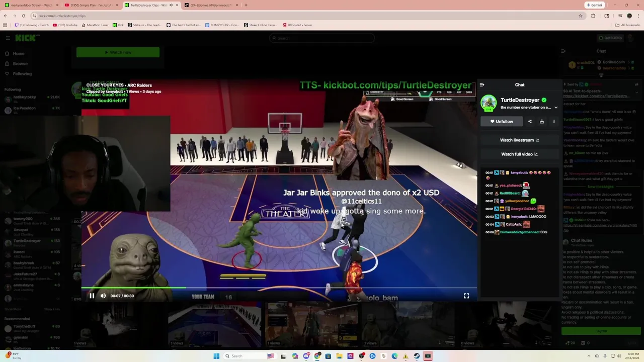This screenshot has width=644, height=362.
Task: Unpin the pinned message icon
Action: click(x=636, y=84)
